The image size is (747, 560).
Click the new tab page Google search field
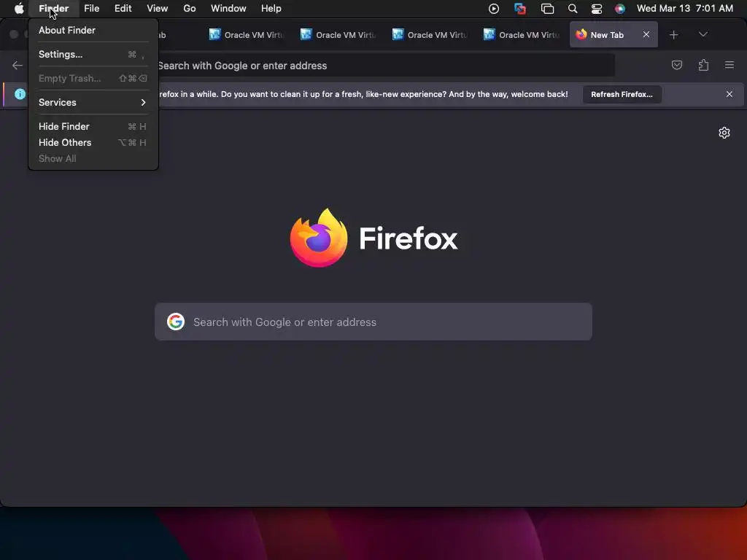click(373, 322)
